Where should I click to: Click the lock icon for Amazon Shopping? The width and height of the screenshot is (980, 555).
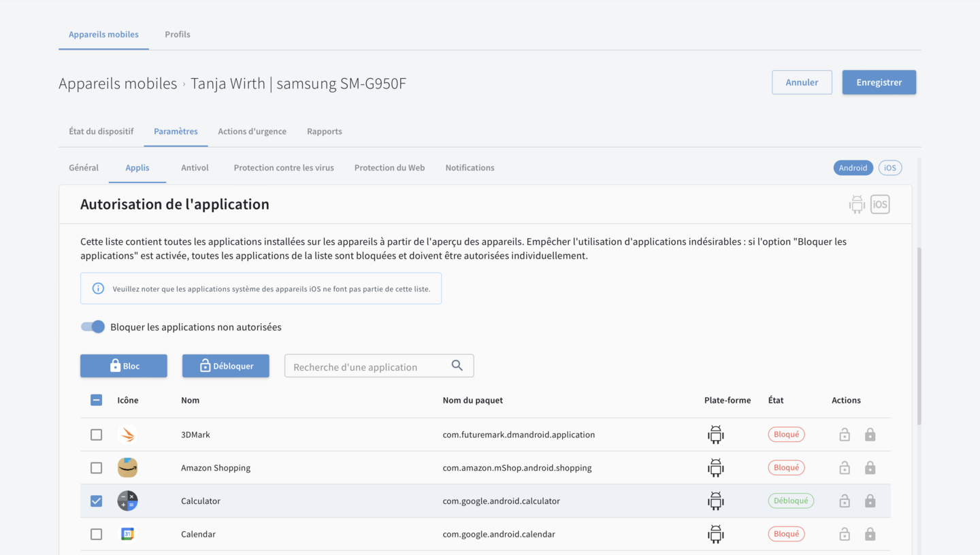[870, 468]
